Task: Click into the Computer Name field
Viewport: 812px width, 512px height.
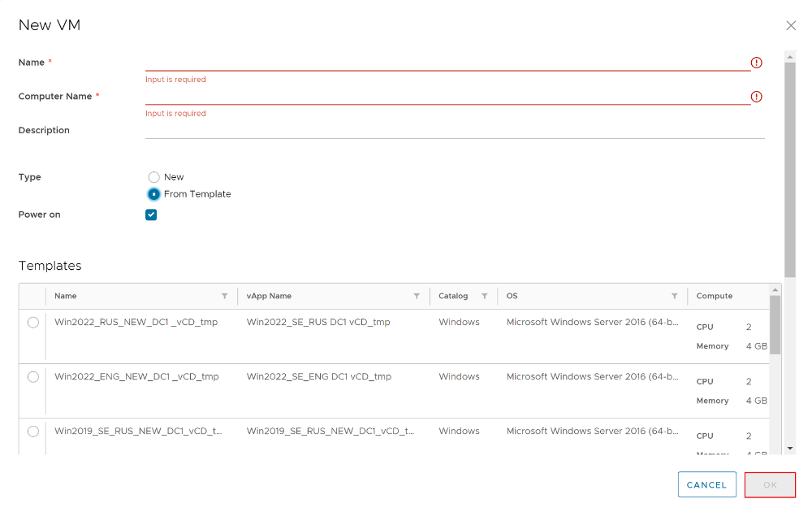Action: [x=447, y=97]
